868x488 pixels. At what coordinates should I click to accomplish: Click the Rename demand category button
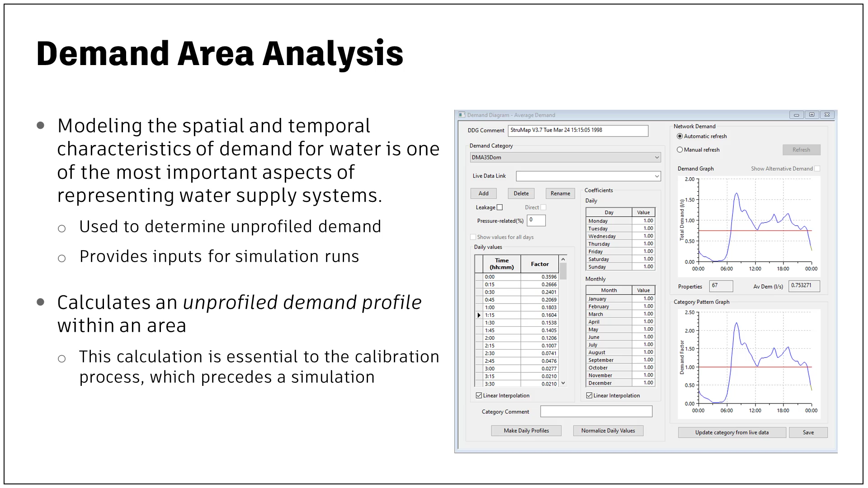pos(559,192)
